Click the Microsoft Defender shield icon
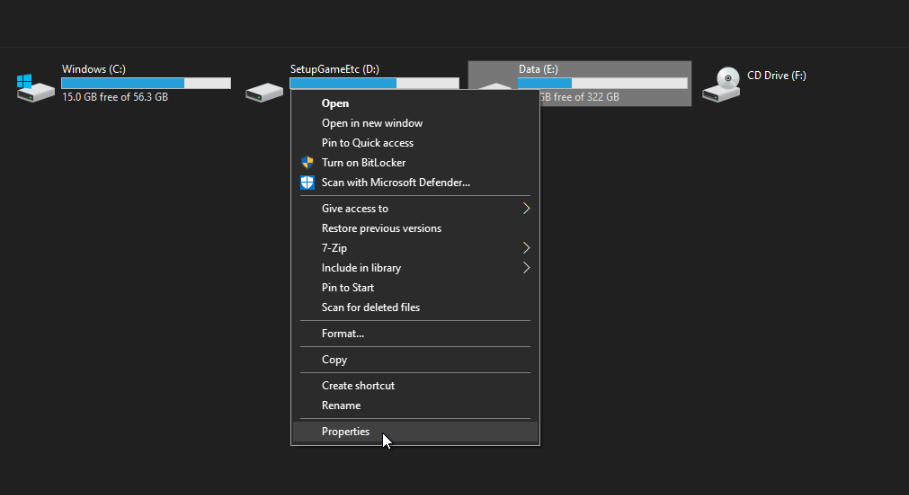 click(307, 183)
